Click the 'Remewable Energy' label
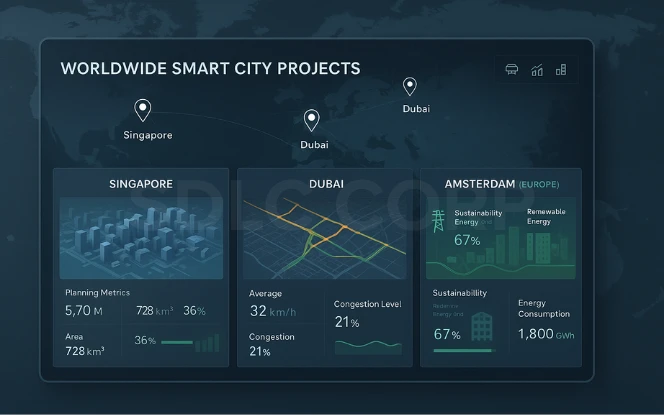 click(x=546, y=216)
